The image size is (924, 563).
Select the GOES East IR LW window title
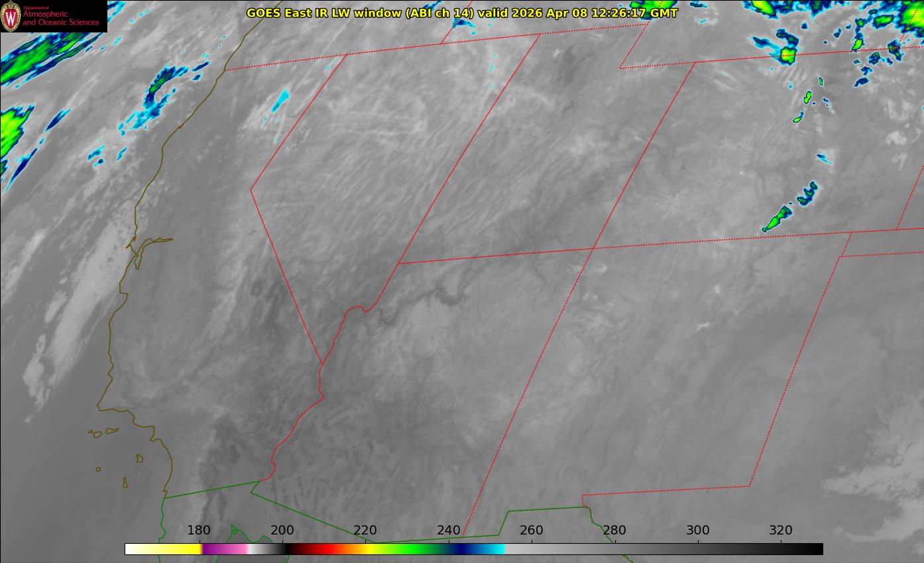[462, 13]
